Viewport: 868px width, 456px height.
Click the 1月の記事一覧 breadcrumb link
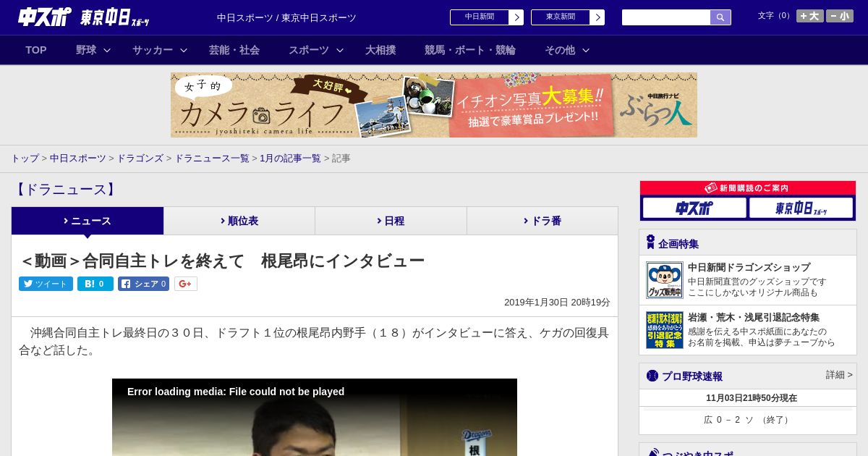pyautogui.click(x=290, y=159)
